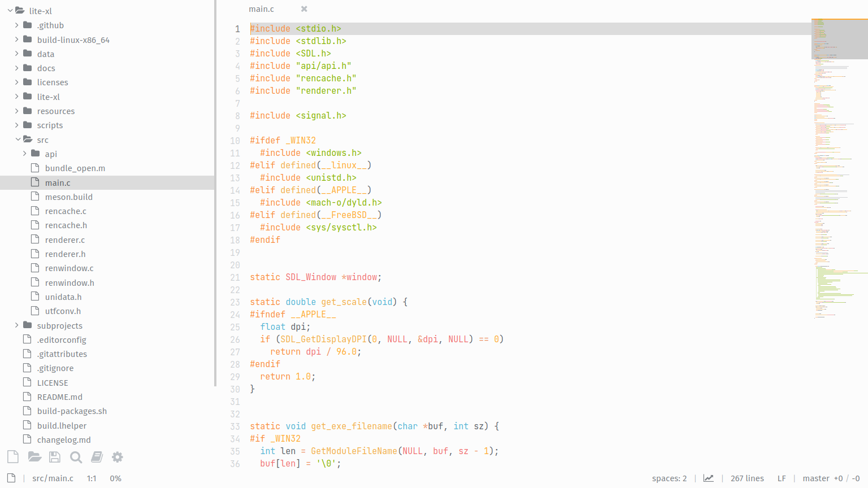Viewport: 868px width, 488px height.
Task: Click the minimap viewport highlight
Action: [x=840, y=39]
